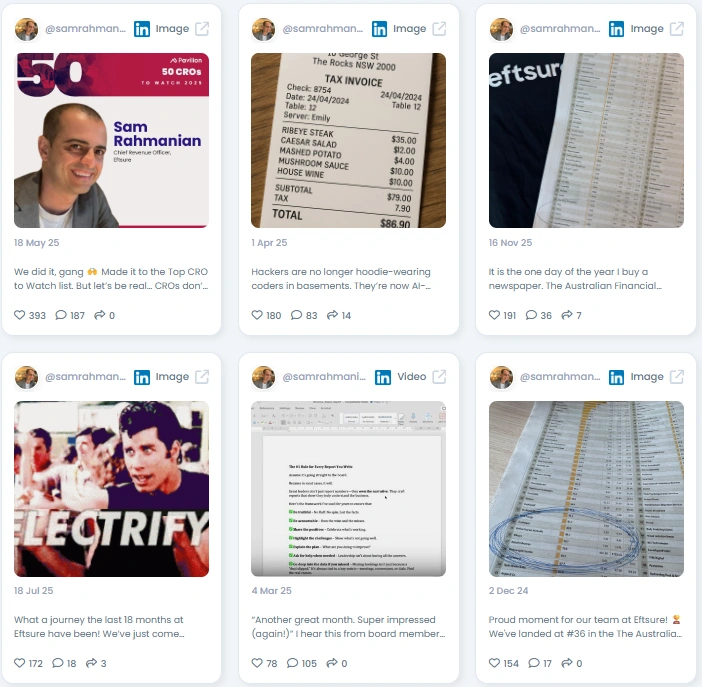Open external link on the 18 May 25 post
The height and width of the screenshot is (687, 702).
point(202,29)
